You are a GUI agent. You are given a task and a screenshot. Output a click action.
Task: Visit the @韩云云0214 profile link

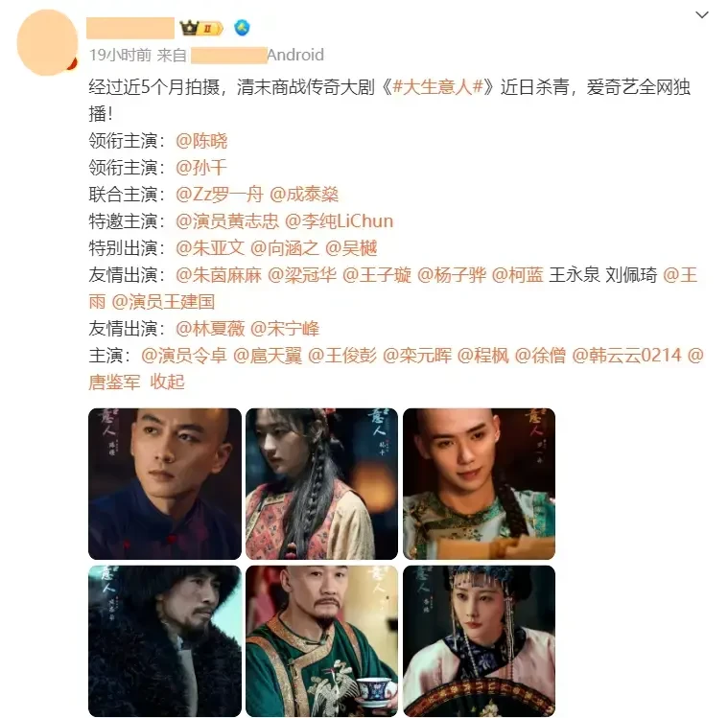click(626, 356)
